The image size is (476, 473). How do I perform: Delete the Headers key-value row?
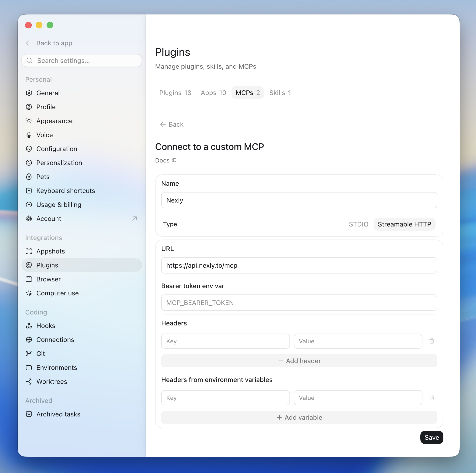(x=432, y=341)
